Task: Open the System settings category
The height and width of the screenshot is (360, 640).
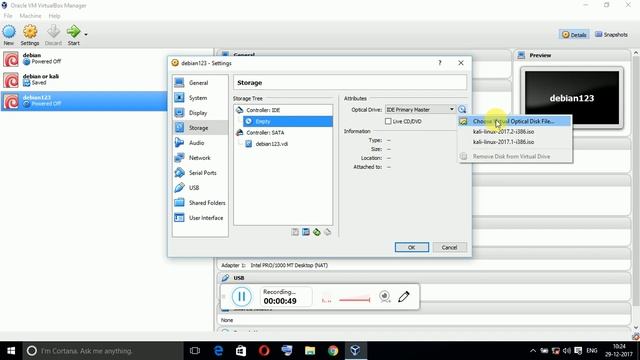Action: pyautogui.click(x=200, y=98)
